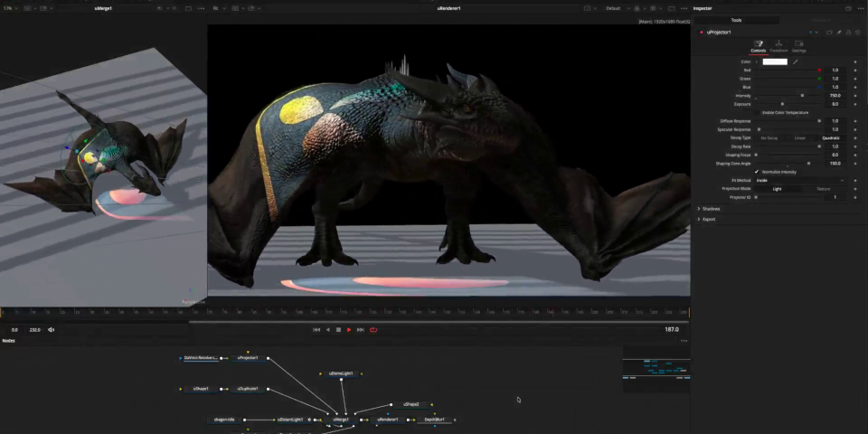Image resolution: width=868 pixels, height=434 pixels.
Task: Toggle the loop playback icon
Action: click(373, 330)
